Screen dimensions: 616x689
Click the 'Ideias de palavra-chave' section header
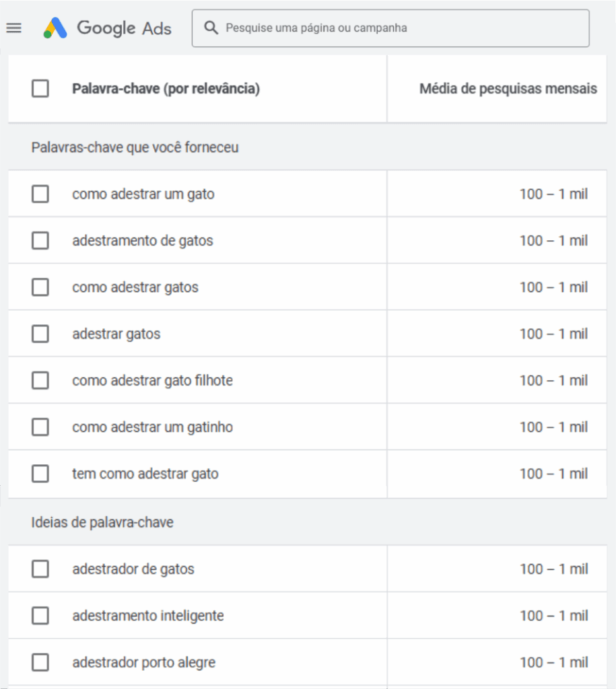coord(102,522)
